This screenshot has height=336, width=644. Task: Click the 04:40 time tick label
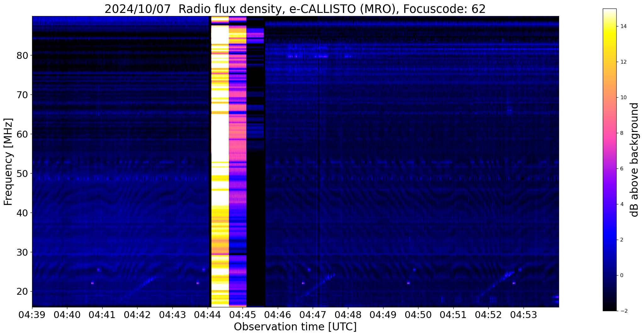[67, 315]
